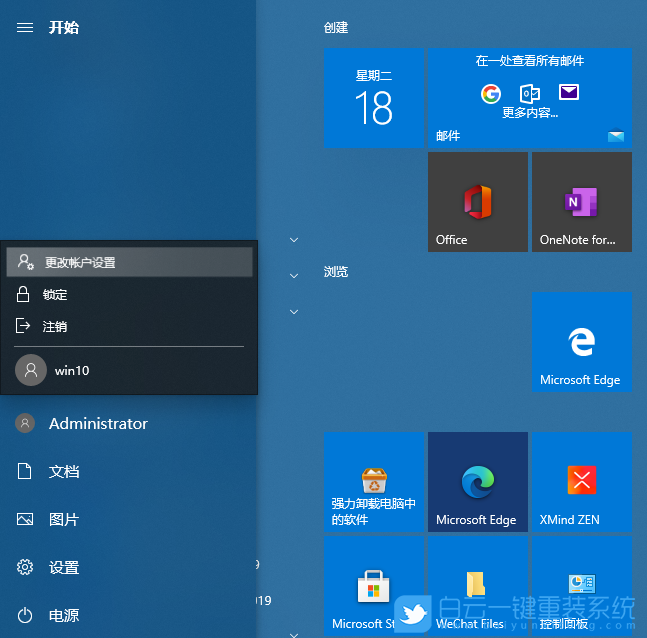Launch the 控制面板 control panel tile
This screenshot has height=638, width=647.
581,586
